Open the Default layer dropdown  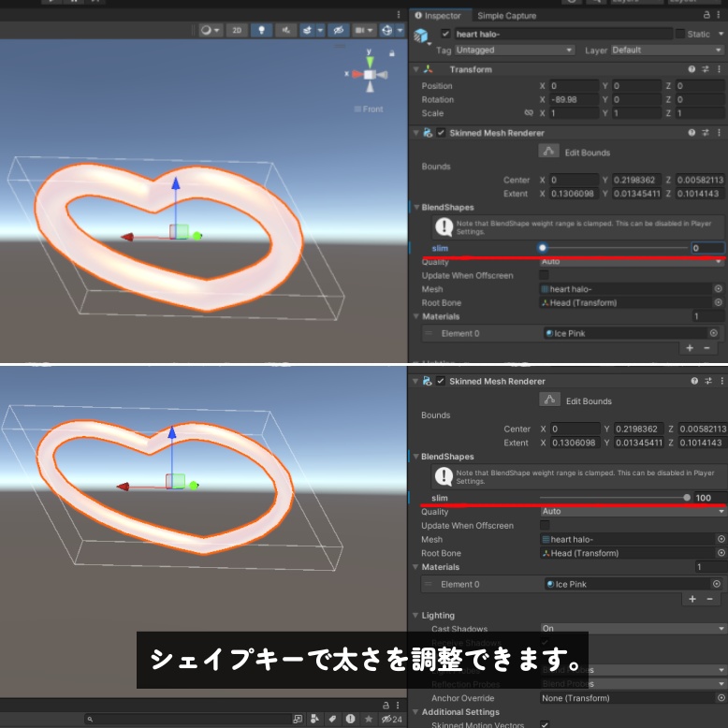[667, 50]
